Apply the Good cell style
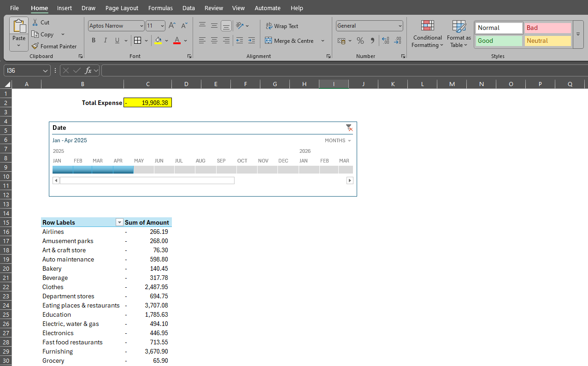This screenshot has width=588, height=366. point(499,41)
